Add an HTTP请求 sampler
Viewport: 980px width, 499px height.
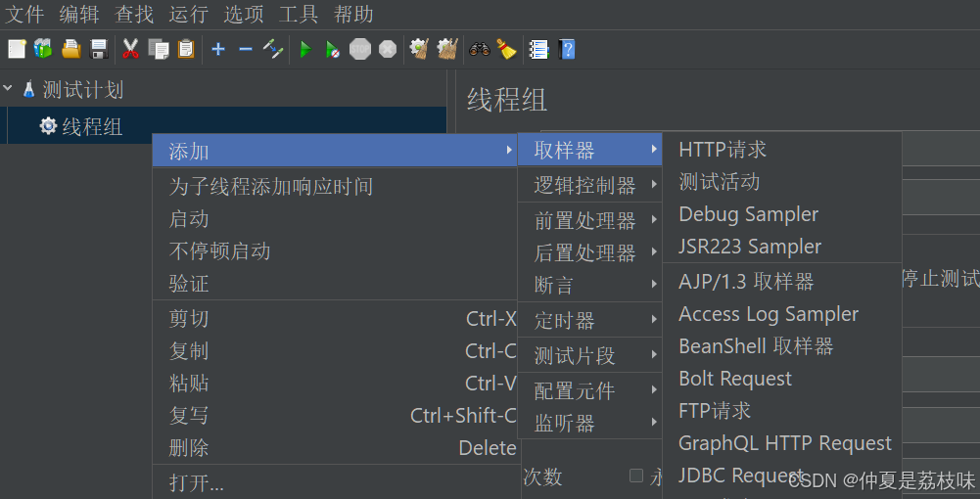[782, 150]
